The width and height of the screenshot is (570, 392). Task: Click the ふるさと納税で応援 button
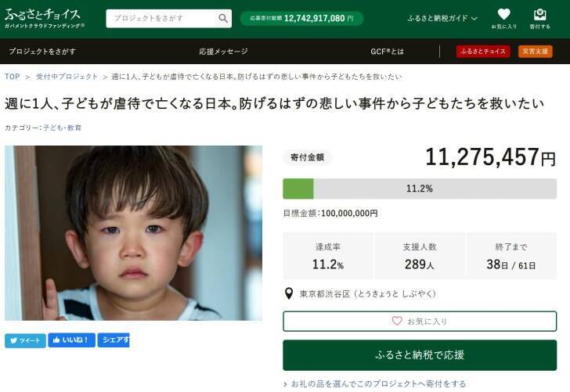(420, 355)
